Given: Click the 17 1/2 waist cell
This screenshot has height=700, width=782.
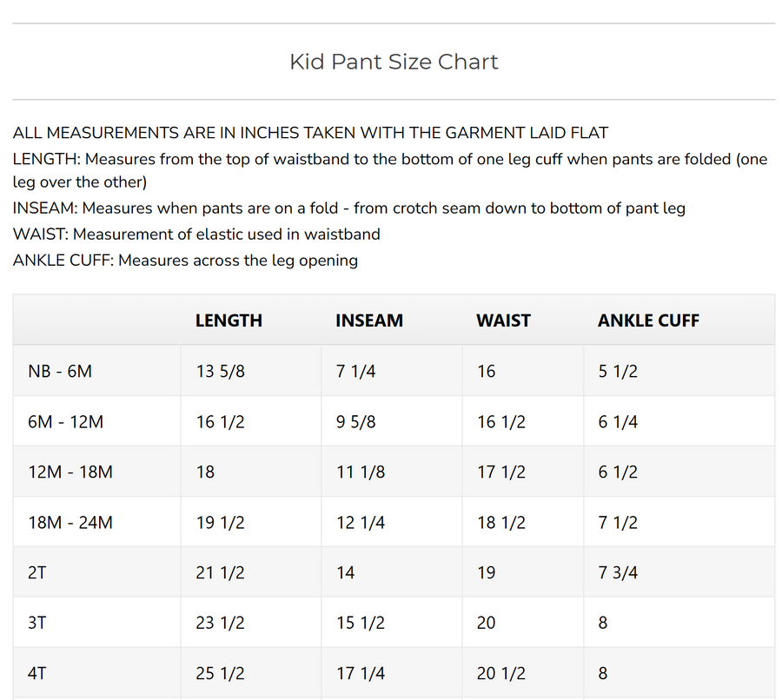Looking at the screenshot, I should [501, 472].
